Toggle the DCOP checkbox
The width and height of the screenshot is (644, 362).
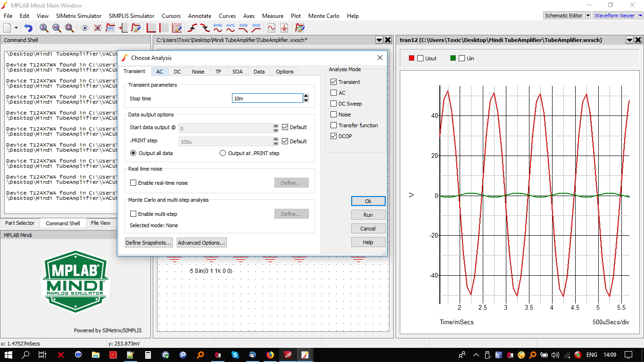tap(334, 136)
